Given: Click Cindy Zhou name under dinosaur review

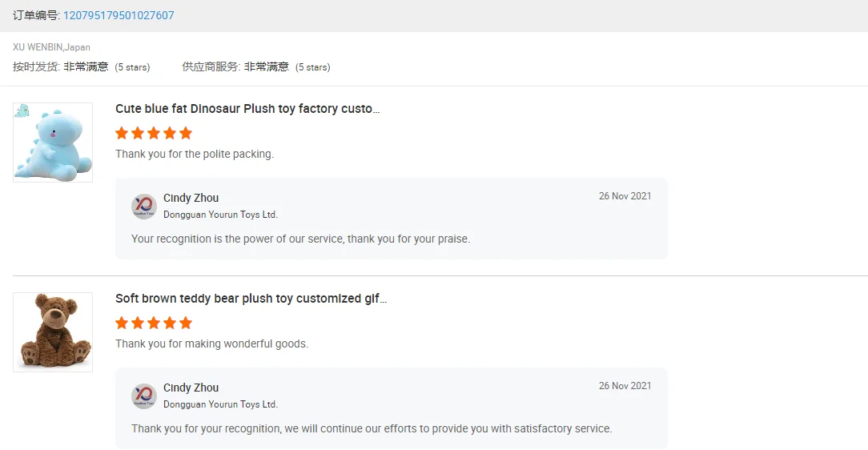Looking at the screenshot, I should [191, 198].
